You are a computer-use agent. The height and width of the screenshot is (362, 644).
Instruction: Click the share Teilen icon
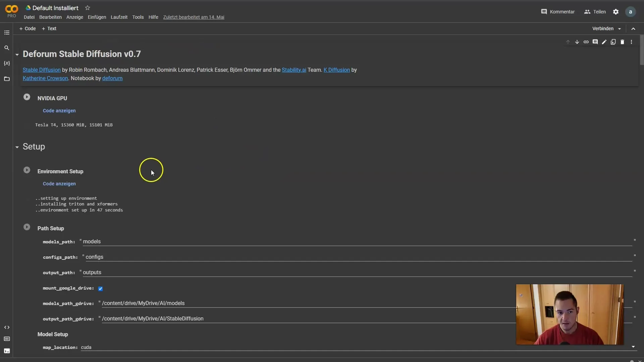[x=595, y=11]
